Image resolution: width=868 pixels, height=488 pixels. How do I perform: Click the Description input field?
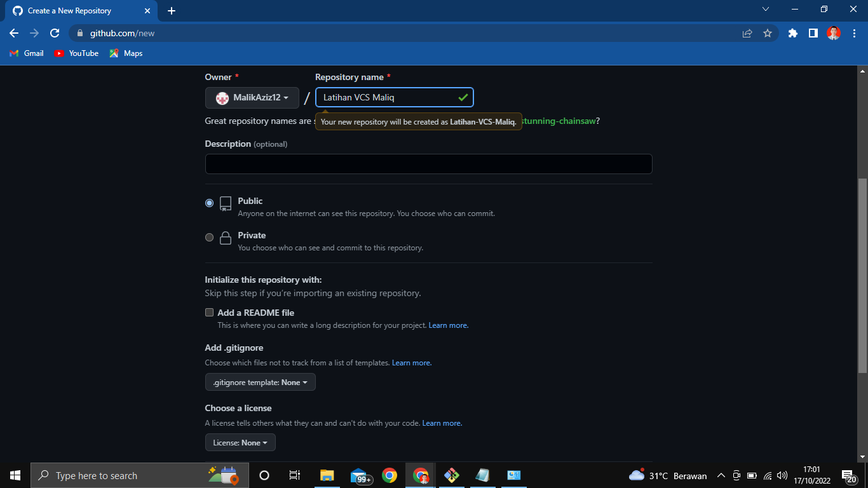(x=428, y=164)
